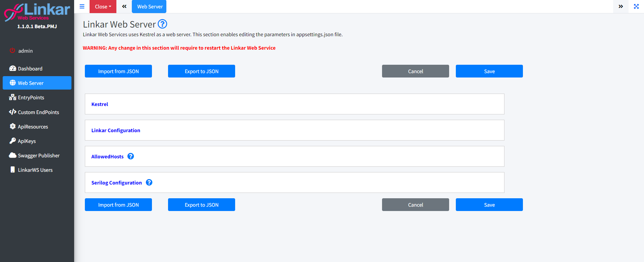
Task: Expand the Linkar Configuration section
Action: 116,130
